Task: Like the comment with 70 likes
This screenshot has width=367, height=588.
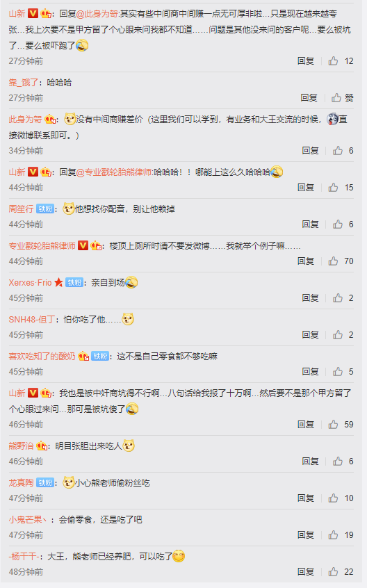Action: (333, 261)
